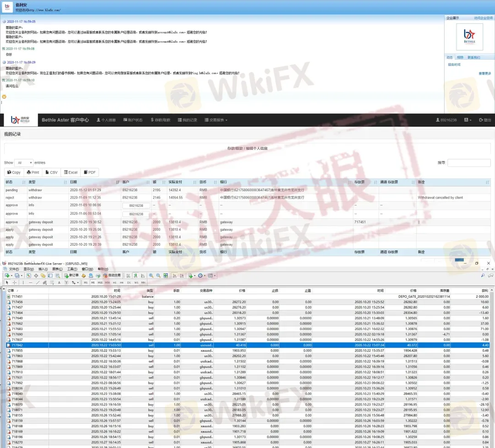The image size is (495, 448).
Task: Click the zoom in magnifier icon
Action: click(151, 276)
